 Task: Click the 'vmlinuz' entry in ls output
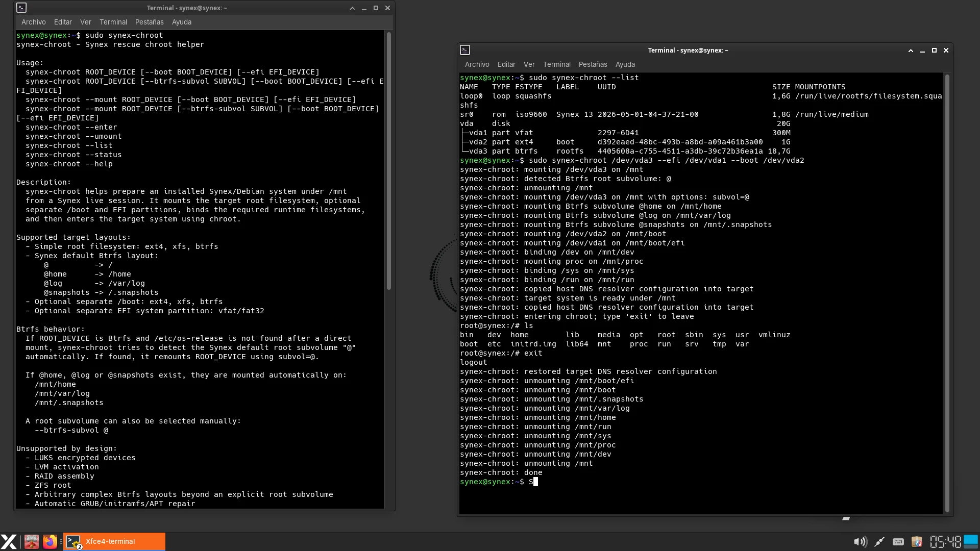click(774, 335)
